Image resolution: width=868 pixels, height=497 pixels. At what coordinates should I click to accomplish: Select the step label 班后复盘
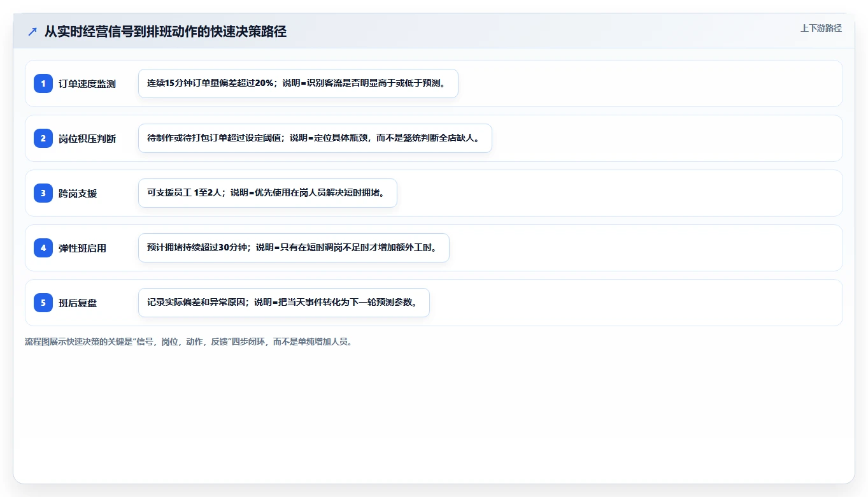click(x=78, y=303)
